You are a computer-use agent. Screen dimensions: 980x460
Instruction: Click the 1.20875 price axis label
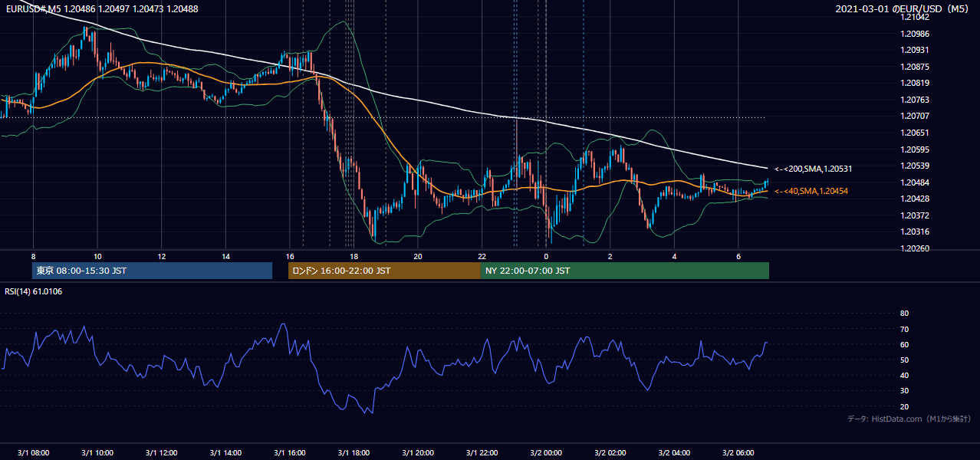click(916, 67)
